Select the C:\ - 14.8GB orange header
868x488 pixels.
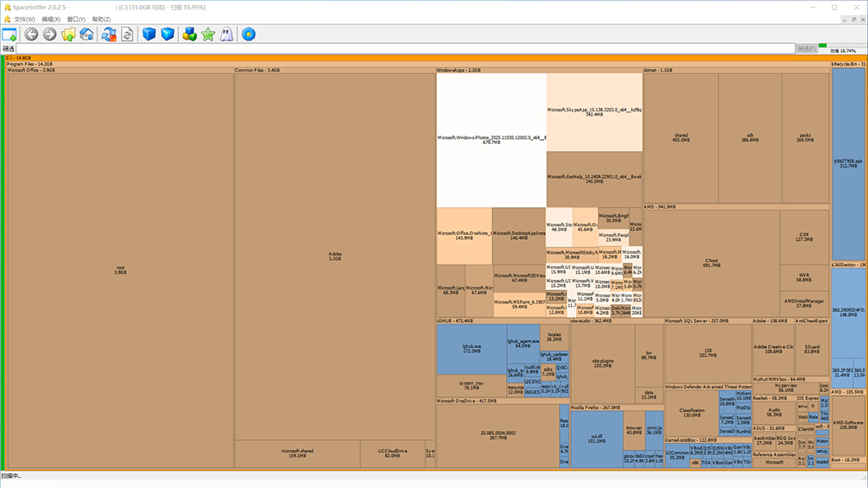pos(434,58)
